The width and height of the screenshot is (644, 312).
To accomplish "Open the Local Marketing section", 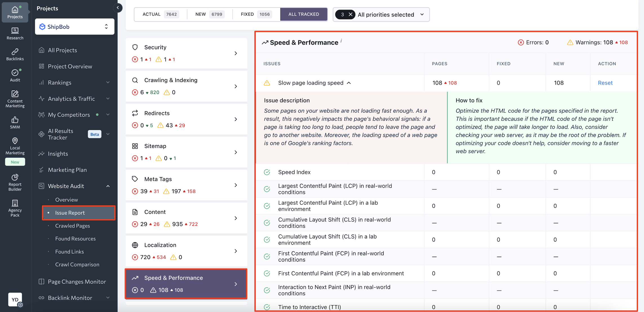I will [15, 145].
